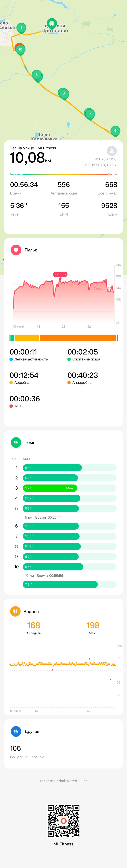Tap map marker for kilometer 7
This screenshot has height=868, width=127.
click(90, 114)
